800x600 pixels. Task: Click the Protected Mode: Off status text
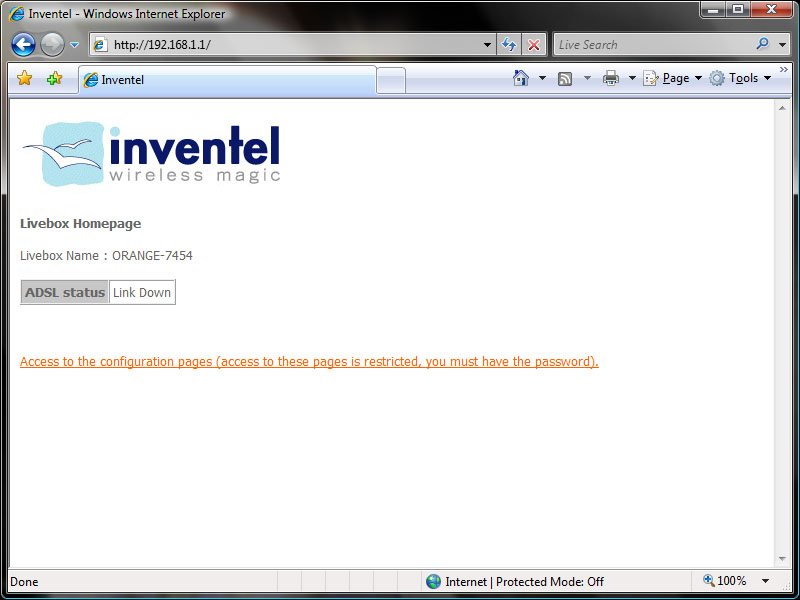[x=549, y=582]
